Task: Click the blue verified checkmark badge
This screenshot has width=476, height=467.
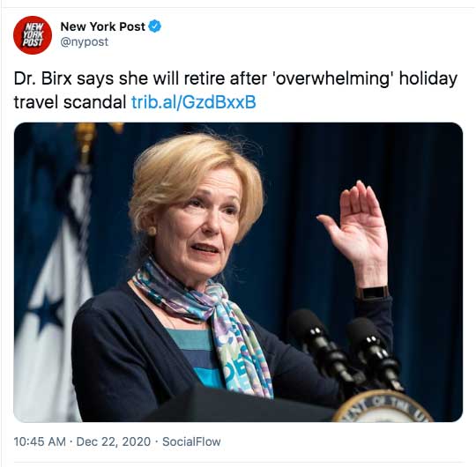Action: tap(155, 26)
